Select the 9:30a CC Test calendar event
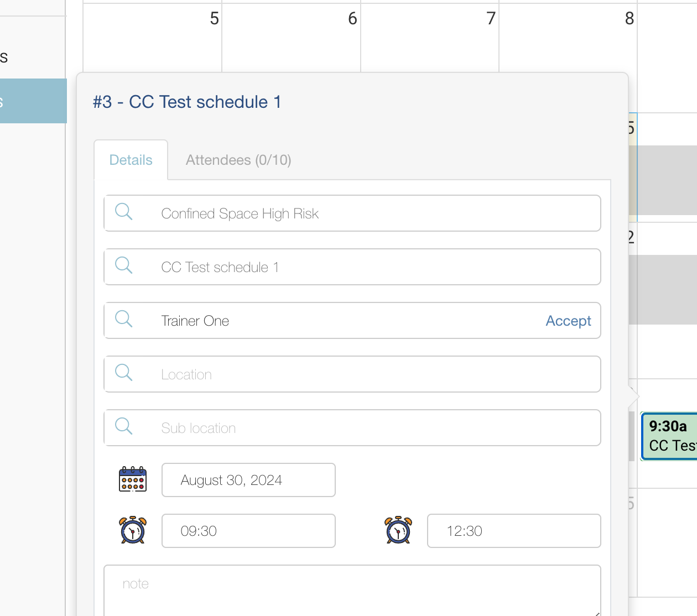The width and height of the screenshot is (697, 616). [668, 436]
